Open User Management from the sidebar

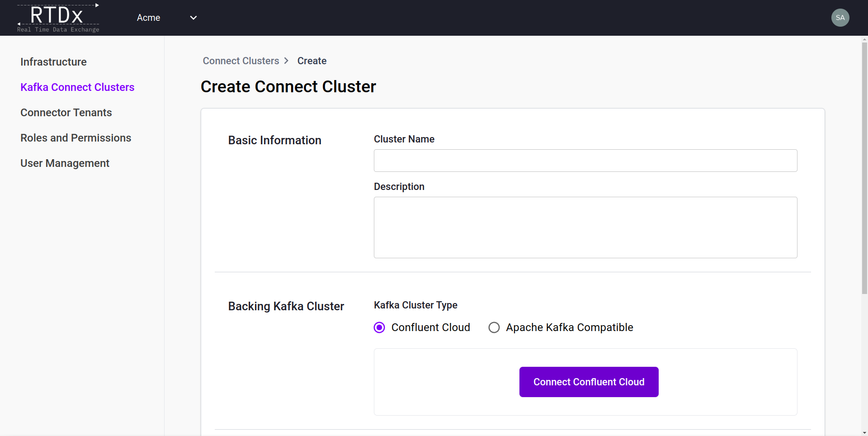pos(65,163)
